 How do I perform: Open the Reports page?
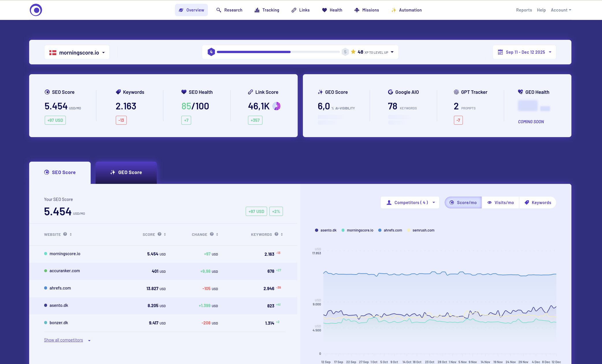[524, 10]
